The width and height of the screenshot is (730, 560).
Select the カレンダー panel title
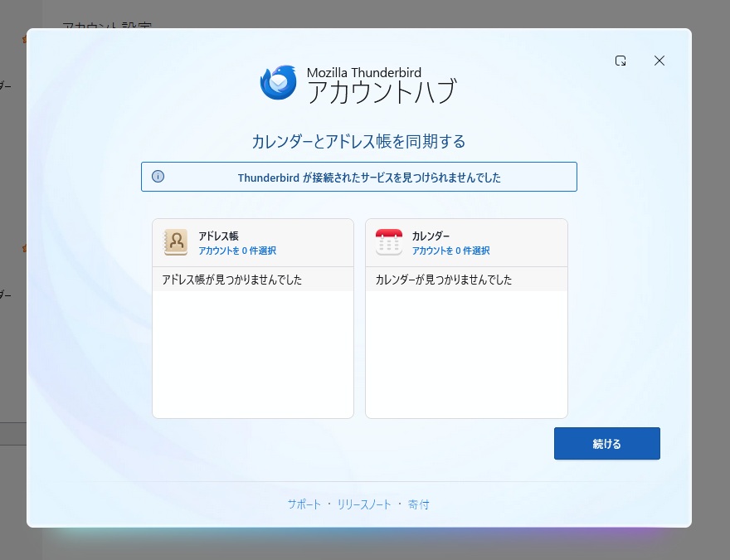click(x=431, y=236)
